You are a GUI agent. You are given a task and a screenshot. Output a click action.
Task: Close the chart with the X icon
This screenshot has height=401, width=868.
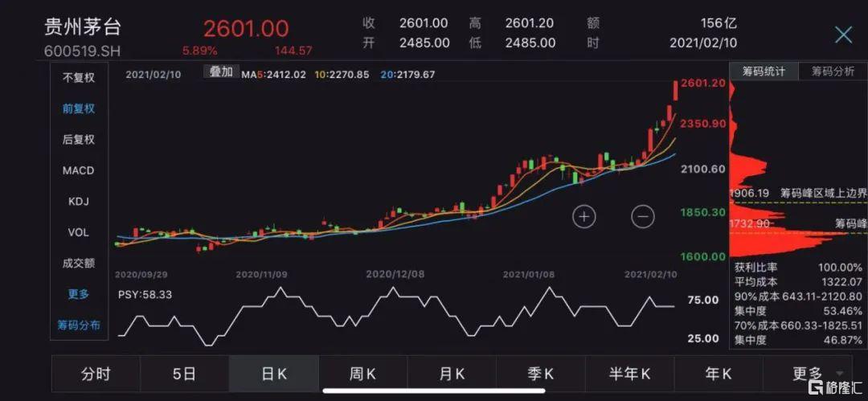click(843, 35)
